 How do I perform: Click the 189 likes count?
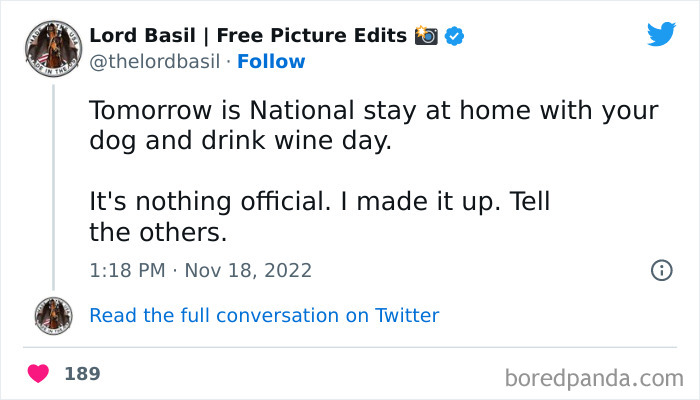(82, 374)
